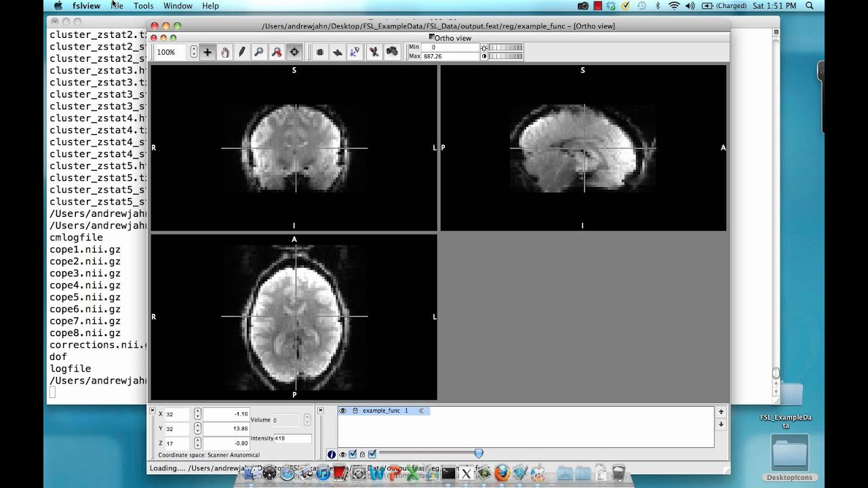Select the hand pan tool
868x488 pixels.
224,52
